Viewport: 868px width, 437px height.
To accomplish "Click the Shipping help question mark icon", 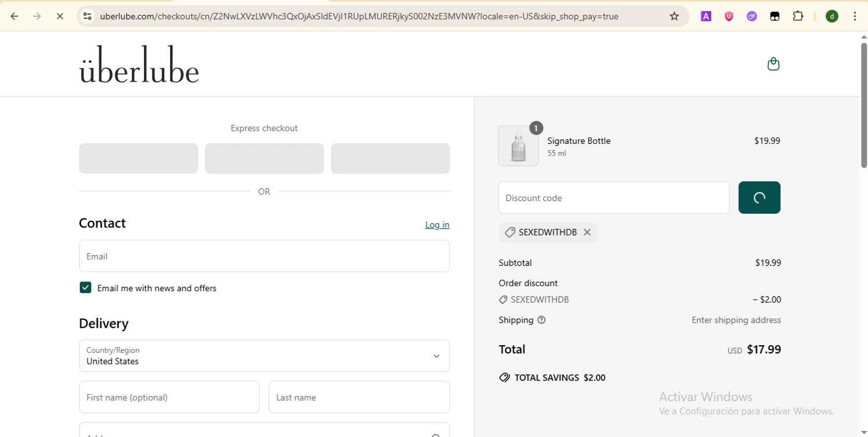I will (542, 320).
